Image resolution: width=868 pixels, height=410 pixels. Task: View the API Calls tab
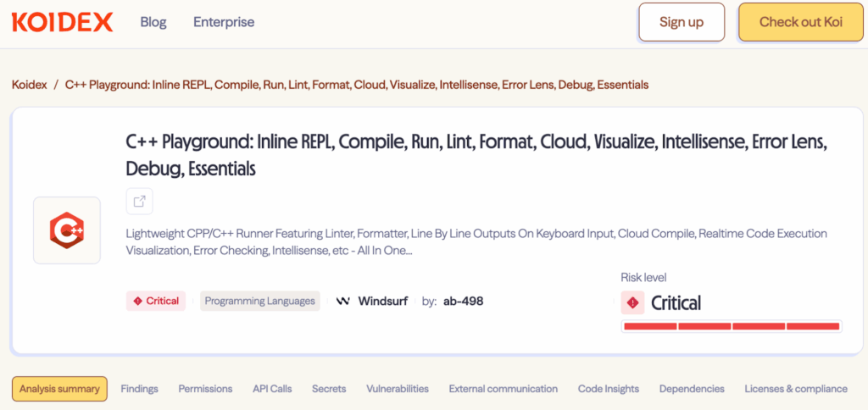(x=272, y=389)
